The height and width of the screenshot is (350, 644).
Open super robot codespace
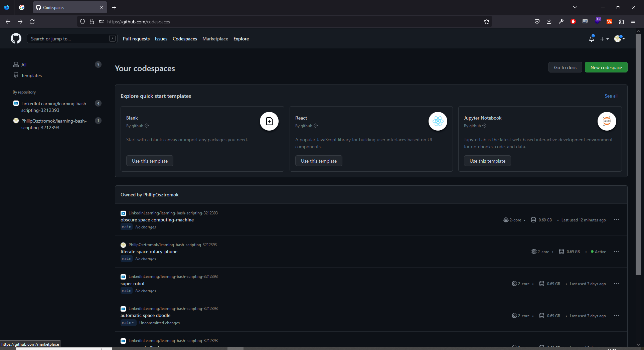[x=133, y=284]
